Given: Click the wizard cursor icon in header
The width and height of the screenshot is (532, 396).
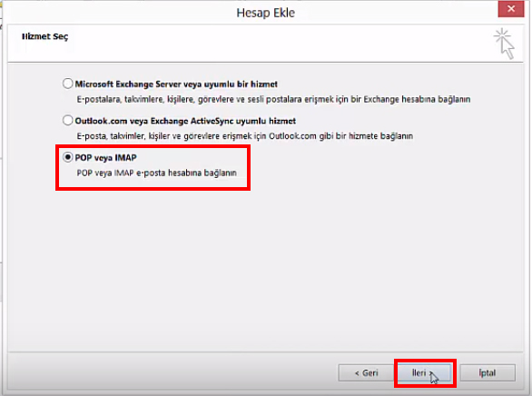Looking at the screenshot, I should [504, 45].
